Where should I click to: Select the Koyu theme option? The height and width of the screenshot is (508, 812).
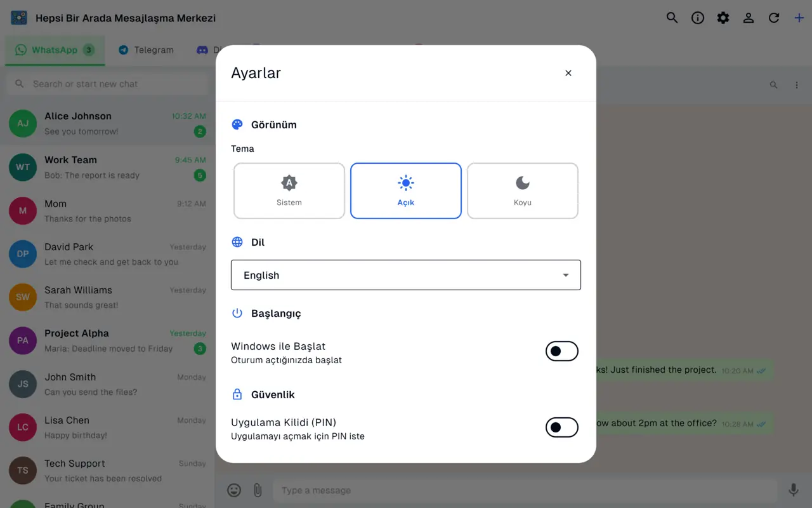click(x=523, y=191)
